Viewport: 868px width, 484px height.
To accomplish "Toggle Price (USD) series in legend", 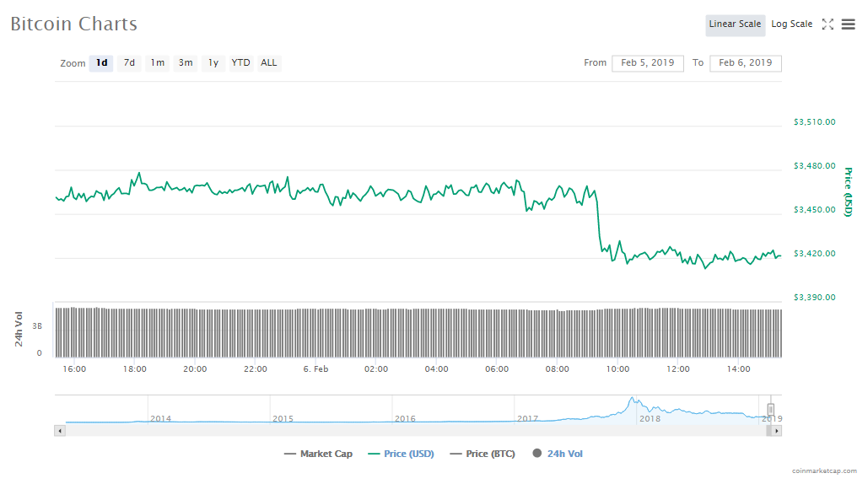I will coord(401,454).
